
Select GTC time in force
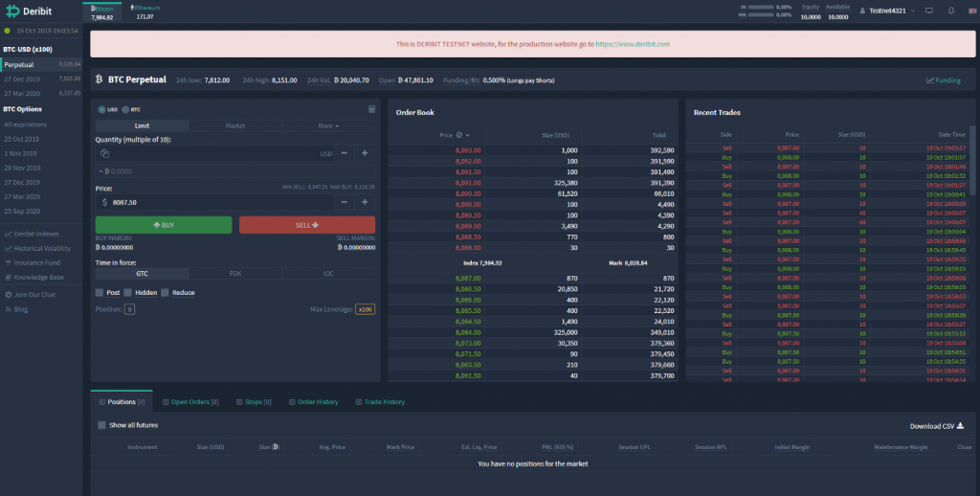[142, 273]
